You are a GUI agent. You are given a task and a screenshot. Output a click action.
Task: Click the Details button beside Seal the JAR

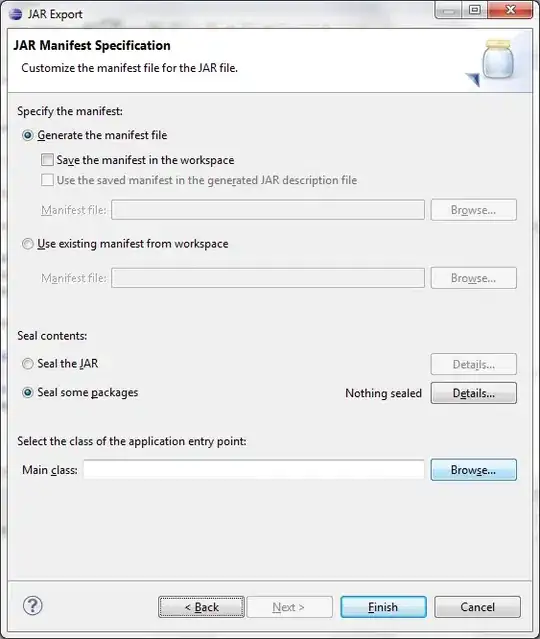coord(474,364)
